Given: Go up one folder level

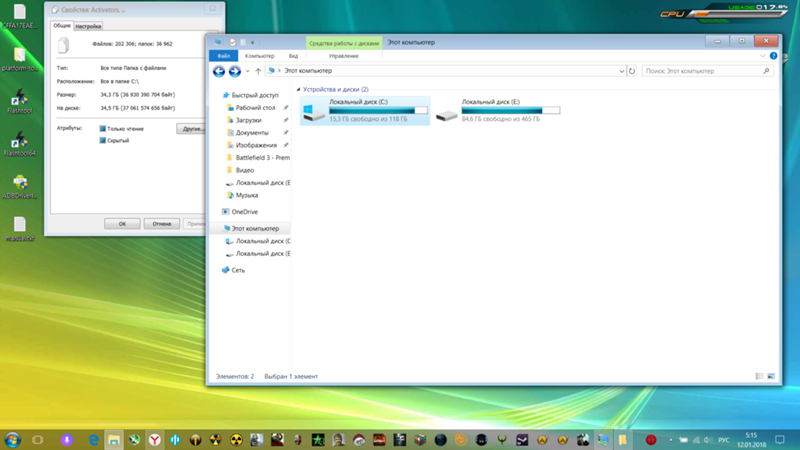Looking at the screenshot, I should (x=258, y=71).
